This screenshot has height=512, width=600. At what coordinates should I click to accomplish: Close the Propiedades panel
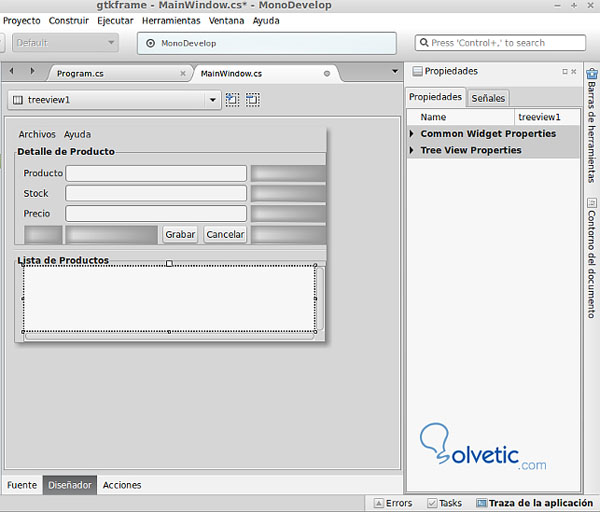574,72
